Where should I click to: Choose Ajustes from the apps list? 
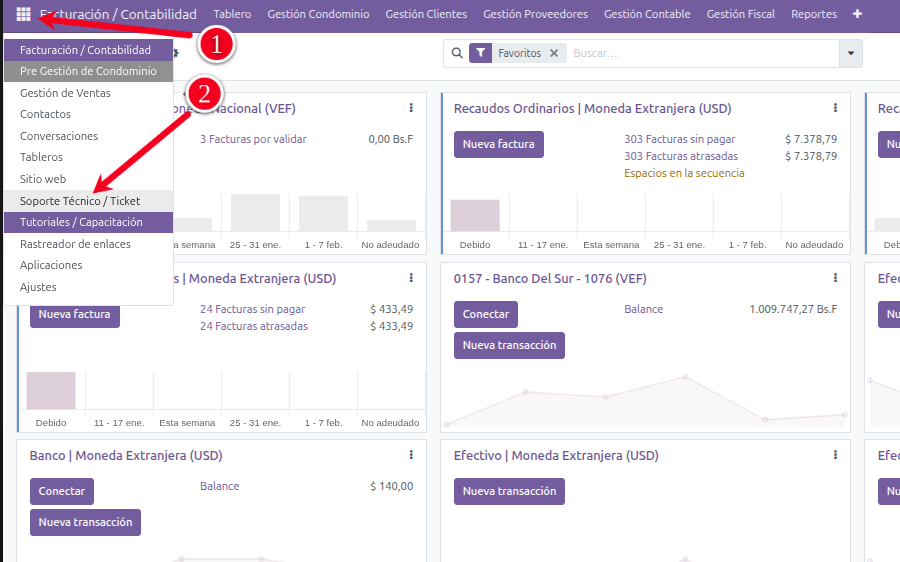(38, 287)
